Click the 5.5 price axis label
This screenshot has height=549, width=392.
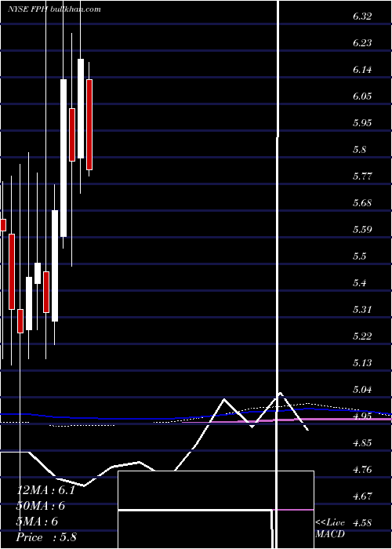point(360,256)
